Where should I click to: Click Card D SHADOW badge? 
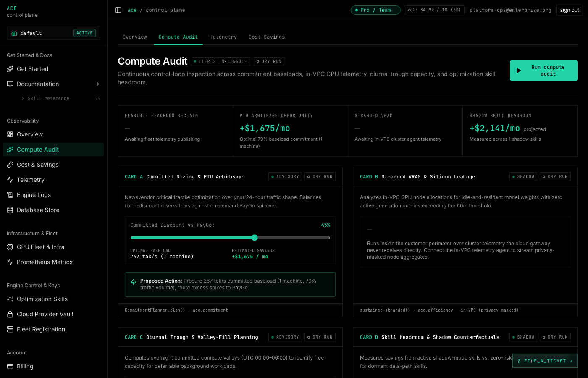pyautogui.click(x=523, y=337)
